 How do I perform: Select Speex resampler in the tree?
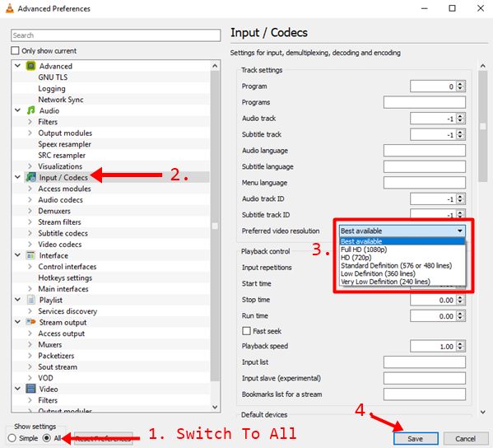(64, 144)
